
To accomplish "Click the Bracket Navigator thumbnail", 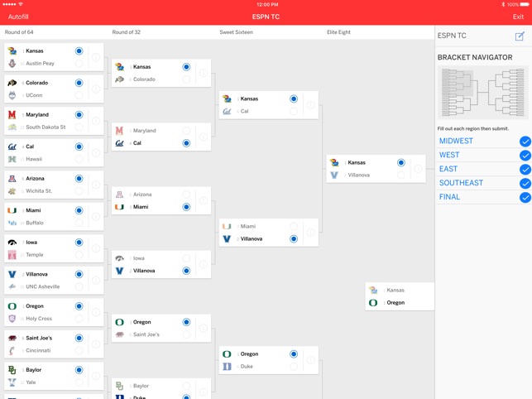I will pyautogui.click(x=483, y=93).
